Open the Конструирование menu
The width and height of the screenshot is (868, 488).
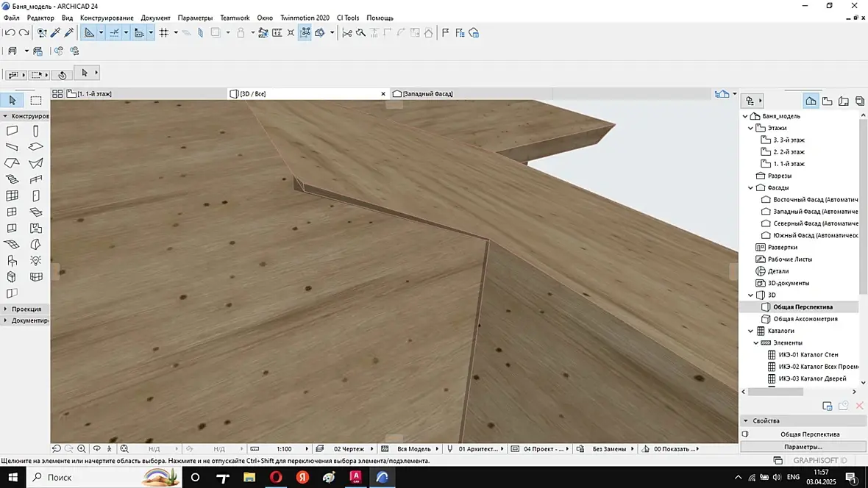click(x=107, y=18)
